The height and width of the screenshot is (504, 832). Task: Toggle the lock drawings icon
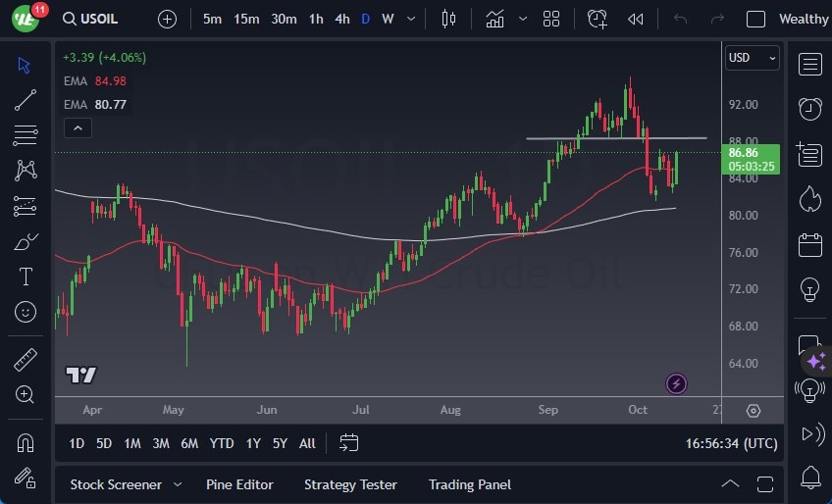click(26, 478)
